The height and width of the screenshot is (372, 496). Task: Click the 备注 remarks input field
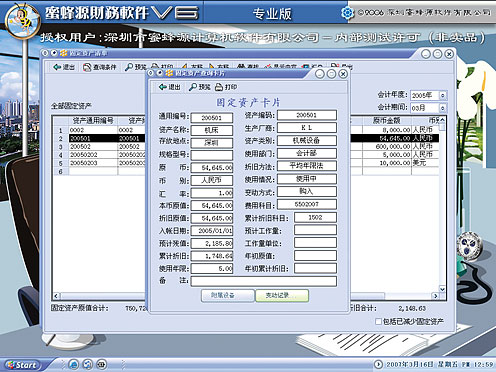pos(264,281)
